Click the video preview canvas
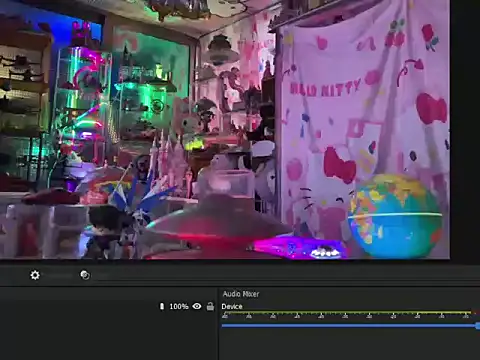 [225, 129]
